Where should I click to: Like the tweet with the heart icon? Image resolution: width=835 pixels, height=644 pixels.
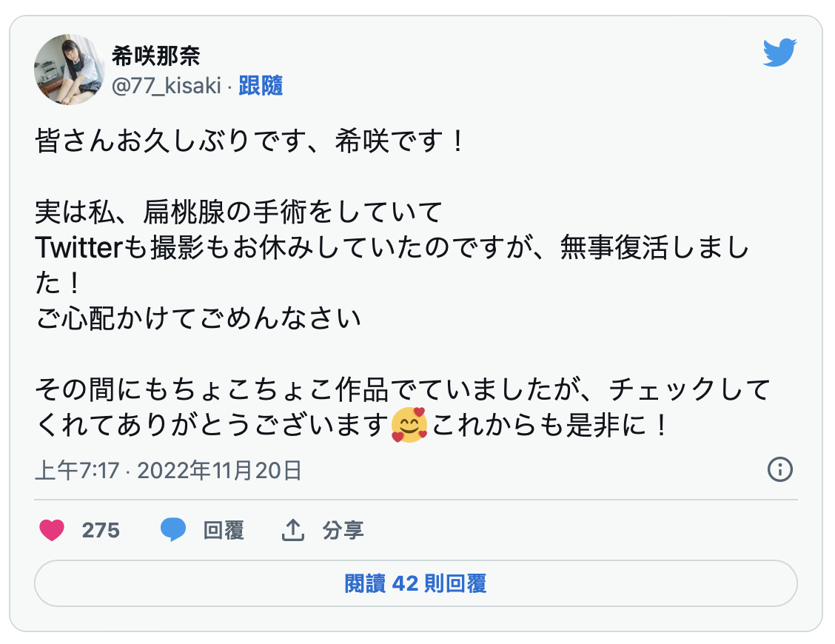click(51, 530)
